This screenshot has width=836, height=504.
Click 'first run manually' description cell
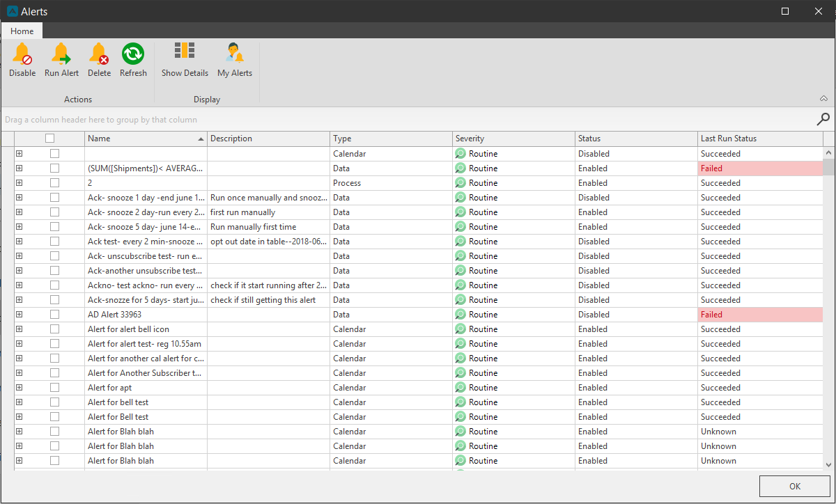click(x=269, y=212)
